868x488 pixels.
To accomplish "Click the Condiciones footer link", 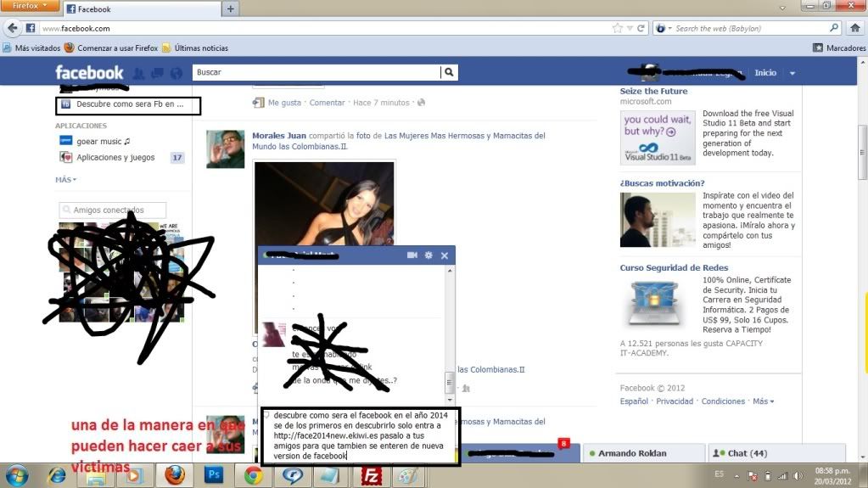I will pos(723,401).
